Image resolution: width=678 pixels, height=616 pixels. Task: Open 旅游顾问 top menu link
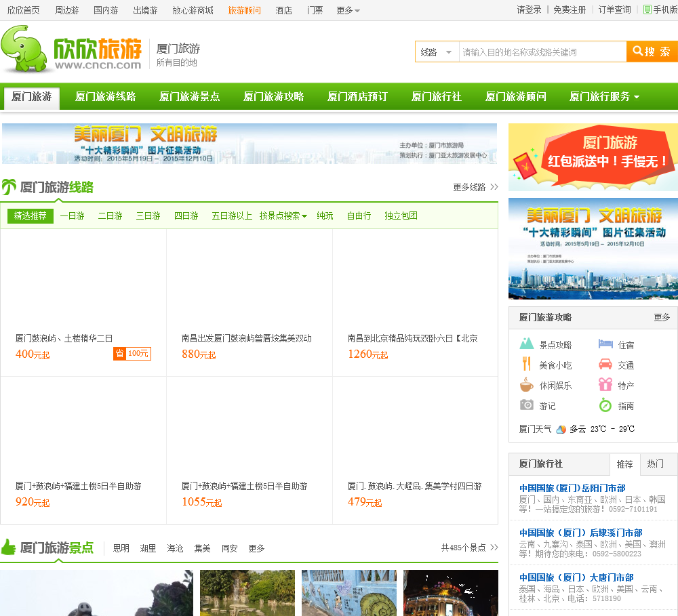coord(244,10)
